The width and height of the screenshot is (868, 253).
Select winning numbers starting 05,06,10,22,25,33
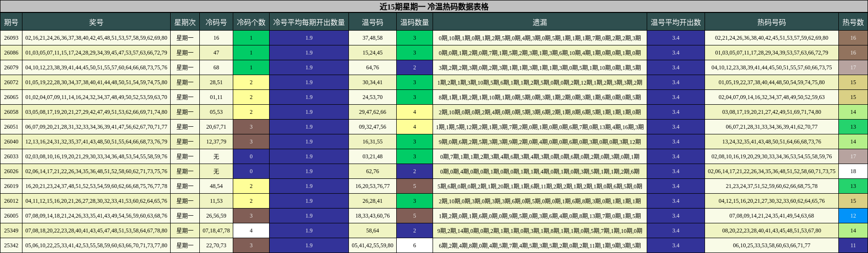[96, 245]
